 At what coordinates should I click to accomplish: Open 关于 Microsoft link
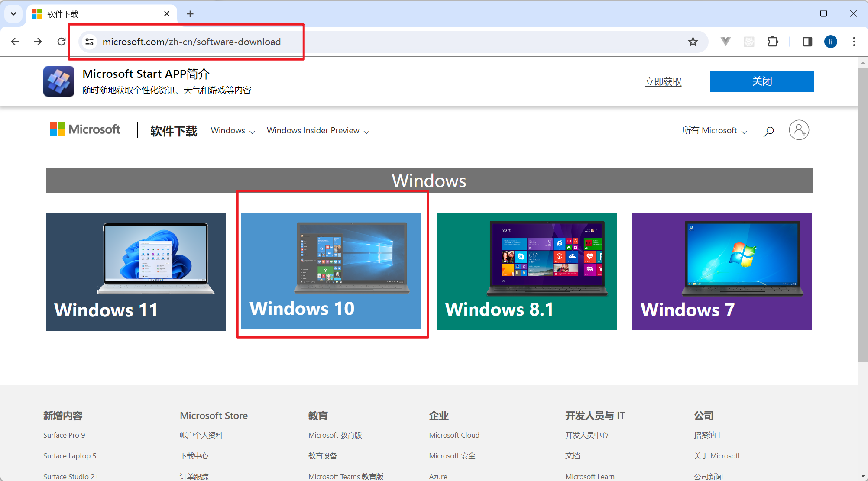tap(717, 456)
